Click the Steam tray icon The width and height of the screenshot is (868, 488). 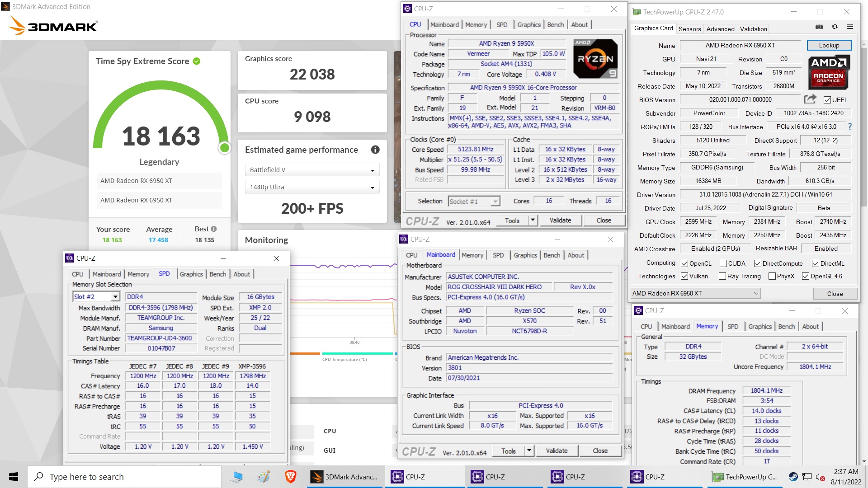coord(793,477)
